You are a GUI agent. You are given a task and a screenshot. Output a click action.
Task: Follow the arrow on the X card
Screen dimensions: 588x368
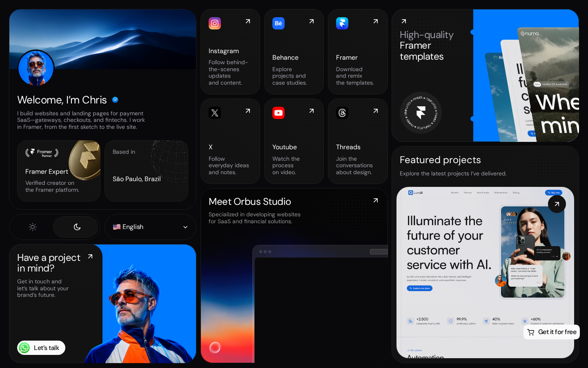(248, 111)
